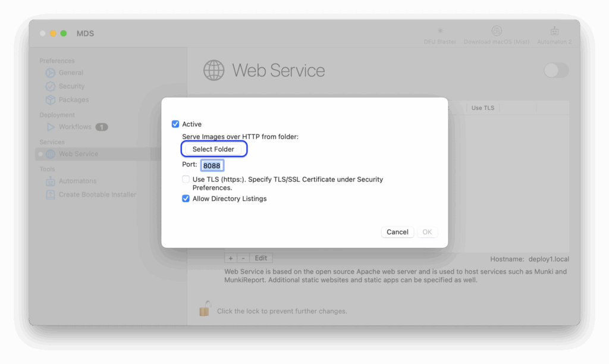Uncheck Allow Directory Listings
This screenshot has width=609, height=364.
pyautogui.click(x=186, y=199)
